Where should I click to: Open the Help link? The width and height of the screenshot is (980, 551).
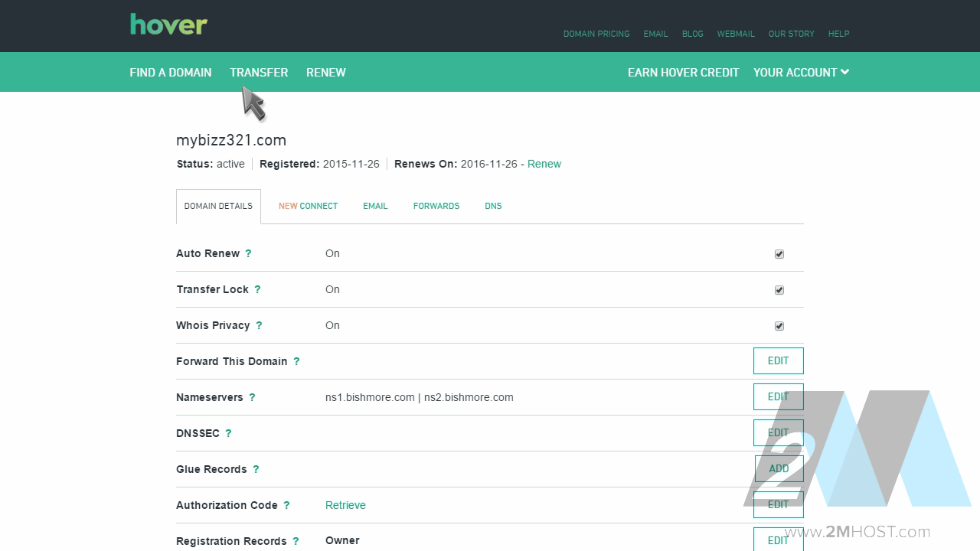(x=838, y=34)
